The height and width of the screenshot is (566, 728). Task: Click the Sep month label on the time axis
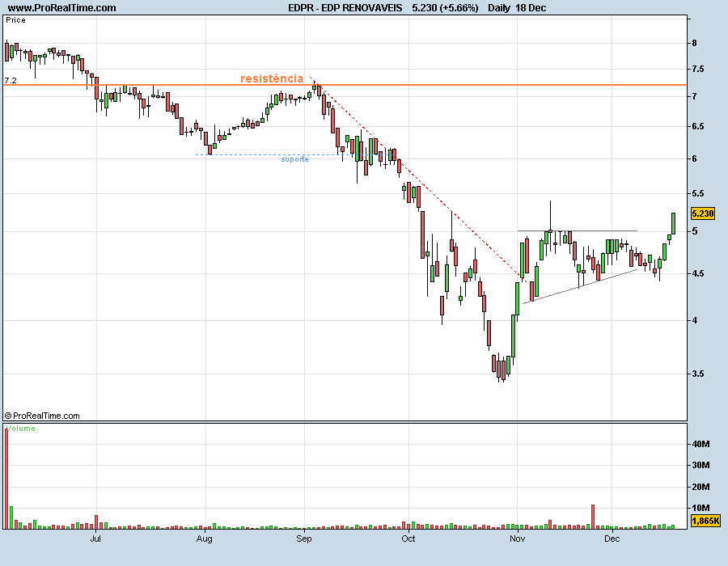coord(304,539)
